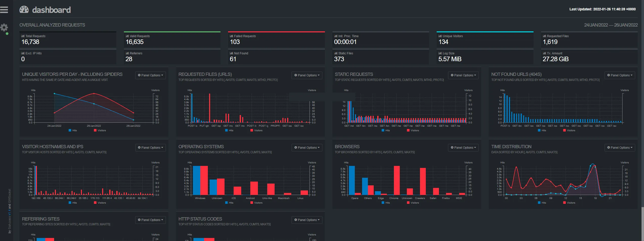Toggle the Hits legend in Unique Visitors chart
Image resolution: width=644 pixels, height=241 pixels.
tap(73, 130)
